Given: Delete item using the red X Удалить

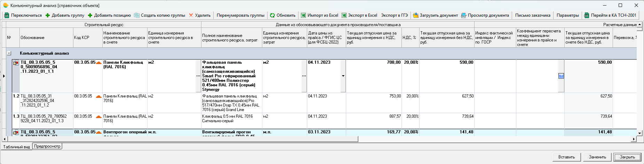Looking at the screenshot, I should click(200, 15).
